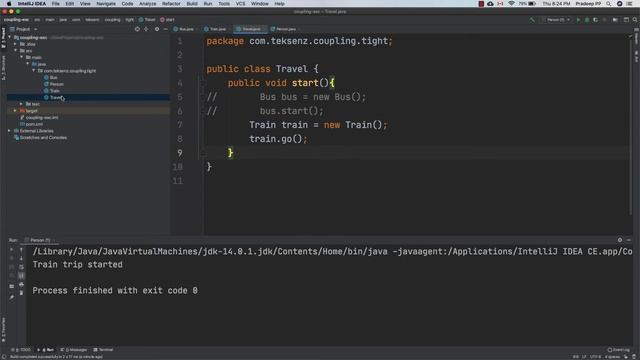Click the start method breadcrumb
This screenshot has height=360, width=640.
click(x=167, y=20)
